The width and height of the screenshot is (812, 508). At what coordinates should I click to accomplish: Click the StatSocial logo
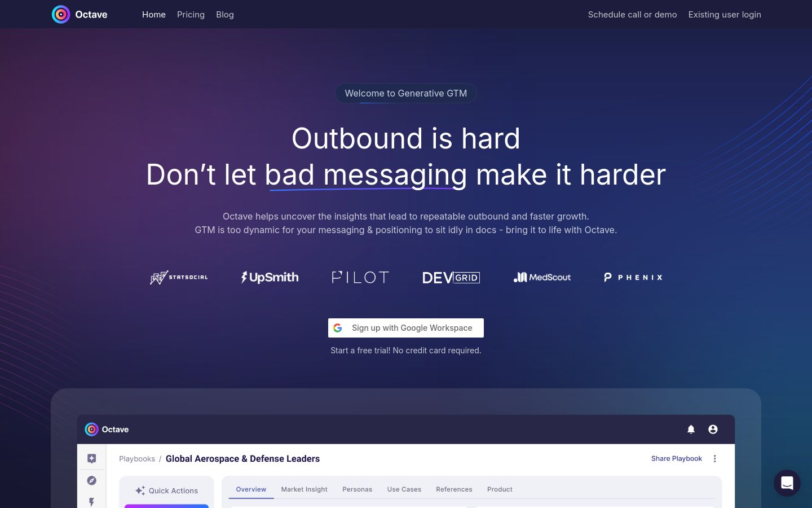pyautogui.click(x=179, y=277)
